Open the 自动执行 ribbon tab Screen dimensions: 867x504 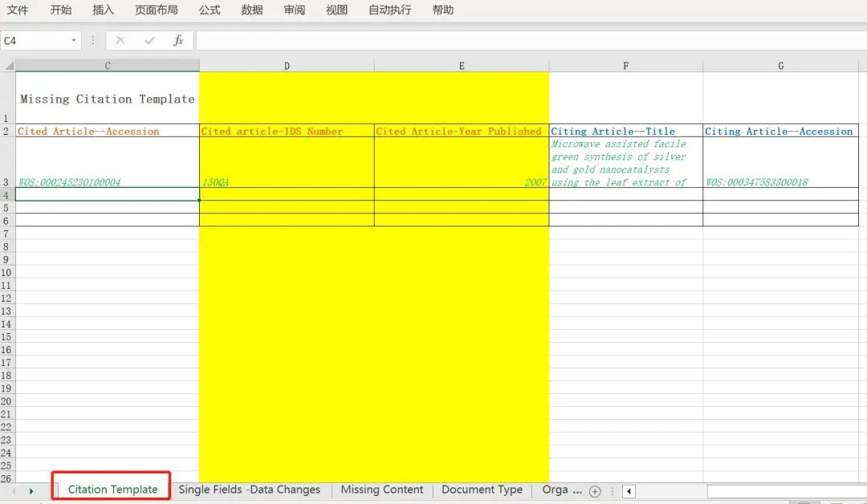[389, 10]
